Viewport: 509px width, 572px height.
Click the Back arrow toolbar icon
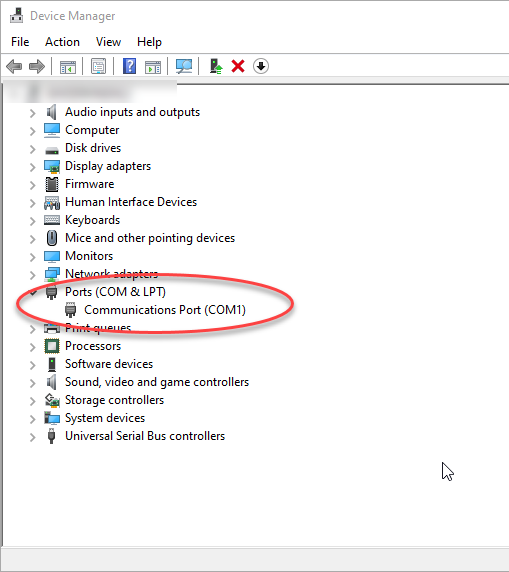14,66
